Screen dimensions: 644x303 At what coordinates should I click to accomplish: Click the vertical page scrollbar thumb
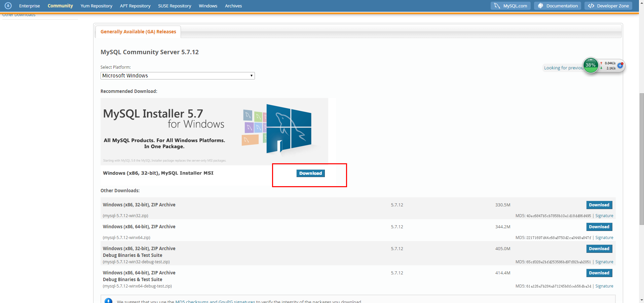tap(641, 158)
